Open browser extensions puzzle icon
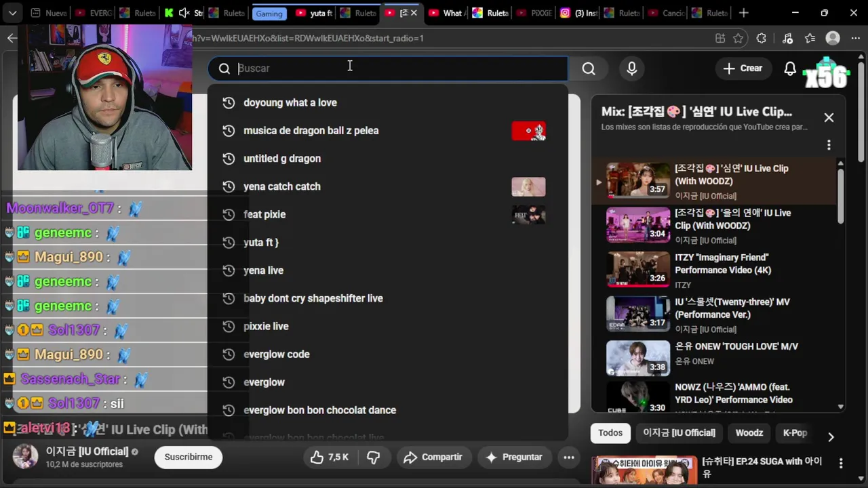The height and width of the screenshot is (488, 868). tap(762, 39)
